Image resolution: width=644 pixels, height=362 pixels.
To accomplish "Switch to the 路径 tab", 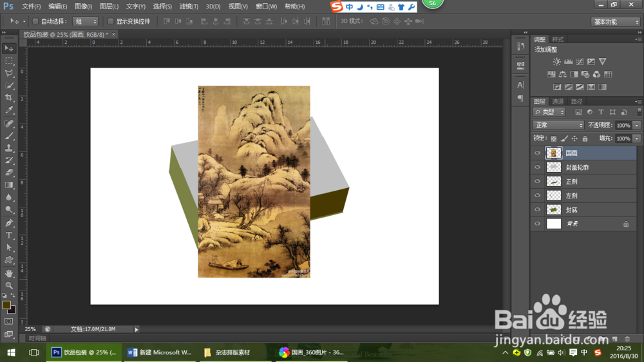I will pos(576,102).
